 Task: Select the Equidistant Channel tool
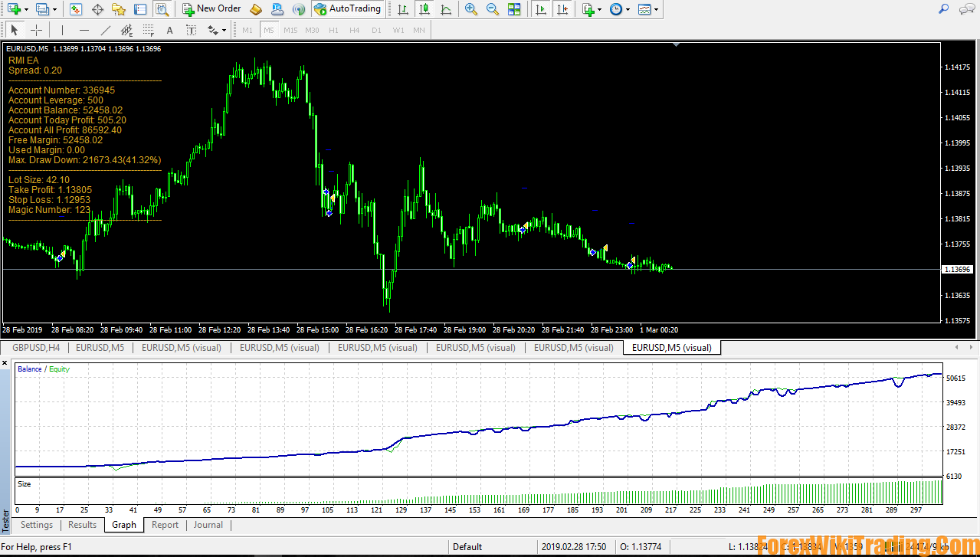(127, 30)
